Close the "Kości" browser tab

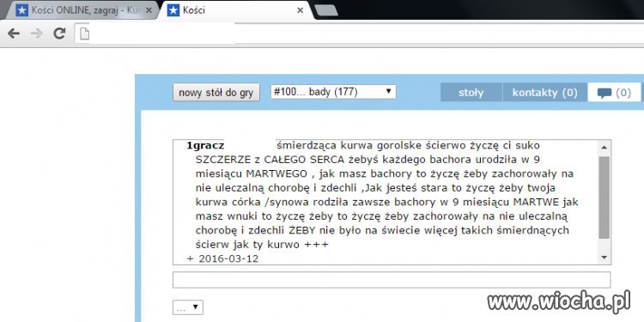point(301,10)
